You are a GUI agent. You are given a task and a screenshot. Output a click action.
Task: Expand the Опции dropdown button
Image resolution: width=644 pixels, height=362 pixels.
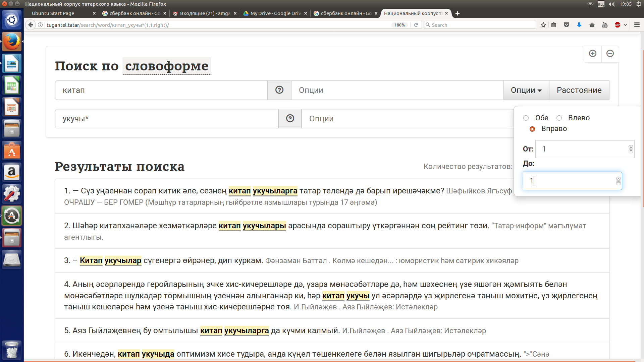(526, 90)
